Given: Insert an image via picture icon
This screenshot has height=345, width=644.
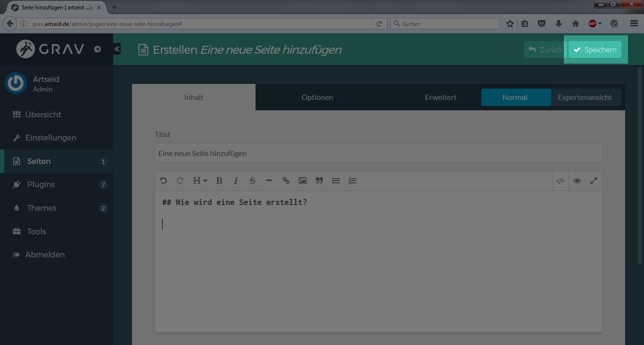Looking at the screenshot, I should tap(303, 181).
